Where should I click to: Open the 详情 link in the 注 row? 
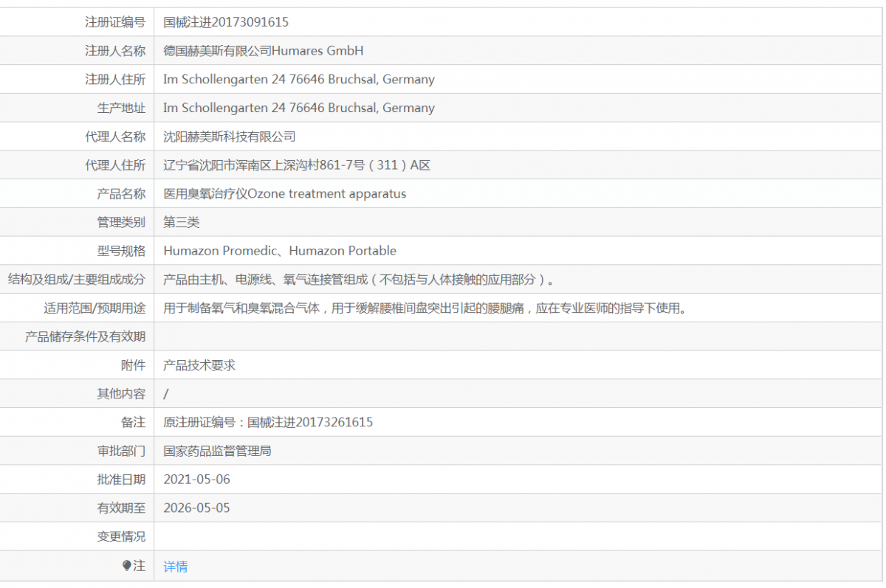click(x=176, y=567)
